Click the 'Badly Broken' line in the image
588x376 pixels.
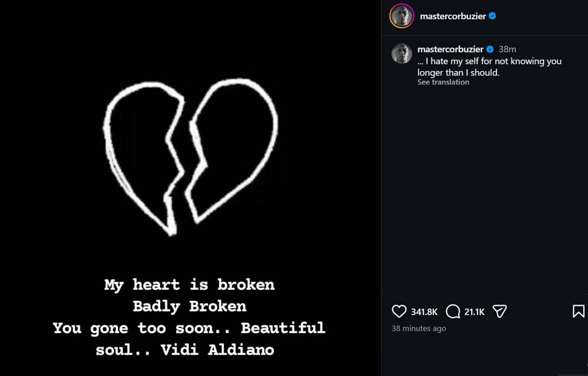click(189, 306)
